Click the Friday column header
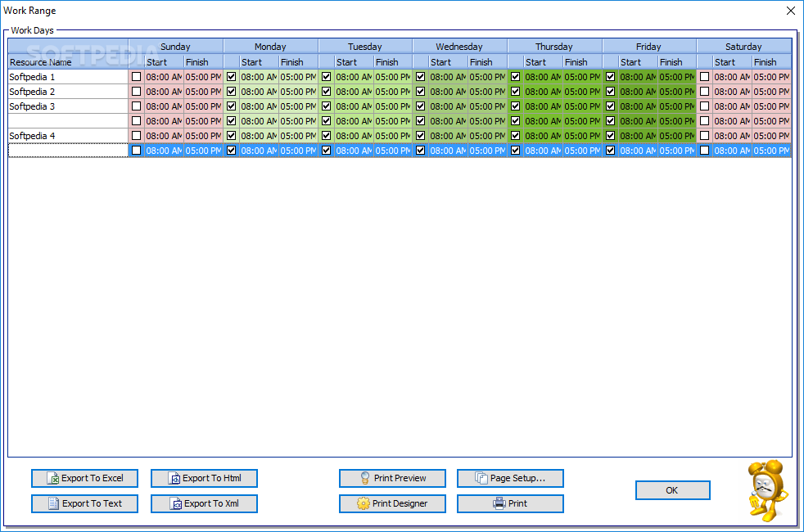 point(649,46)
